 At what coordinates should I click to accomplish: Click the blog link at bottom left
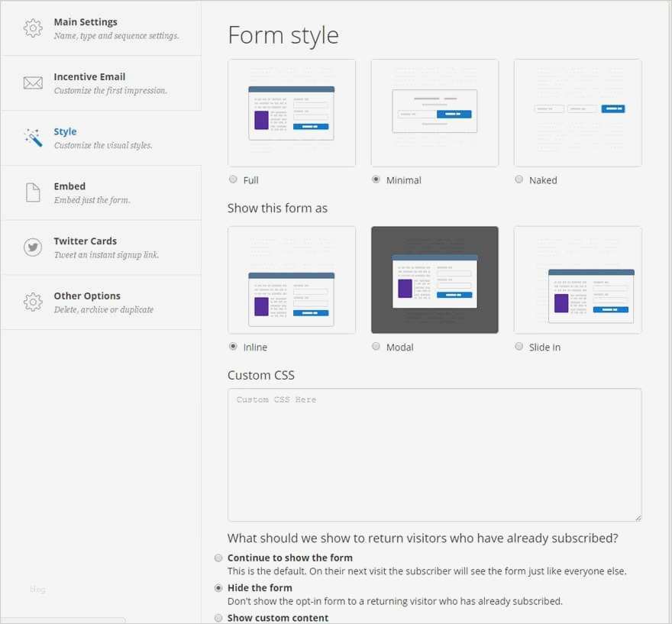click(x=37, y=589)
